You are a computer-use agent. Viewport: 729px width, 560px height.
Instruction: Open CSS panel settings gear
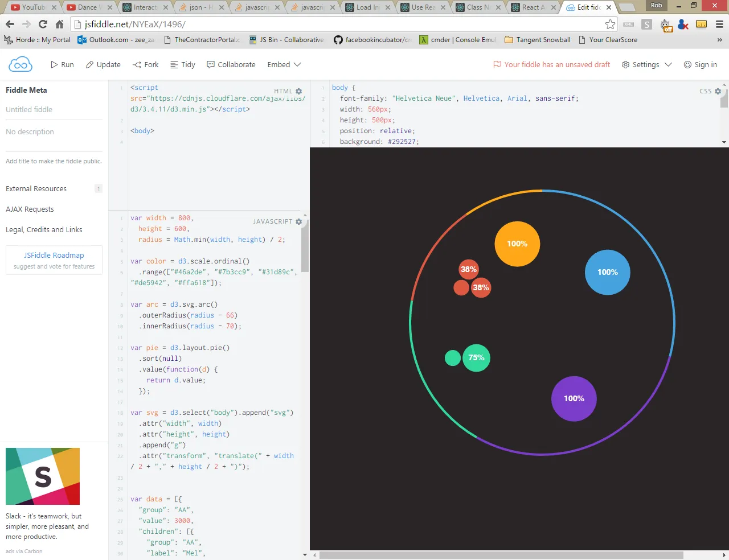click(718, 91)
